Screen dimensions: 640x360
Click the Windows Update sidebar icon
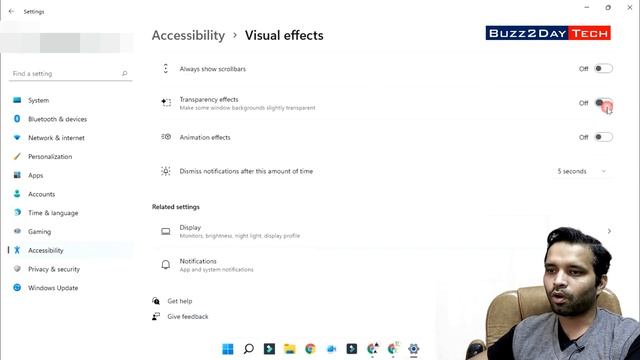coord(17,288)
